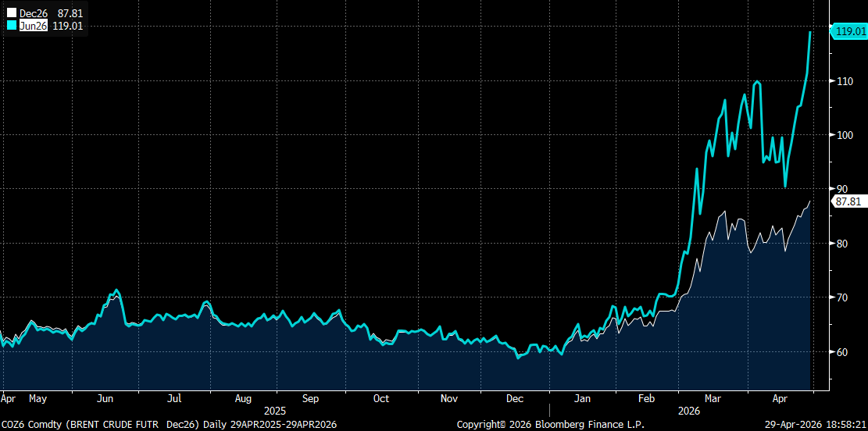The image size is (868, 431).
Task: Click the cyan Jun26 legend color swatch
Action: click(11, 26)
